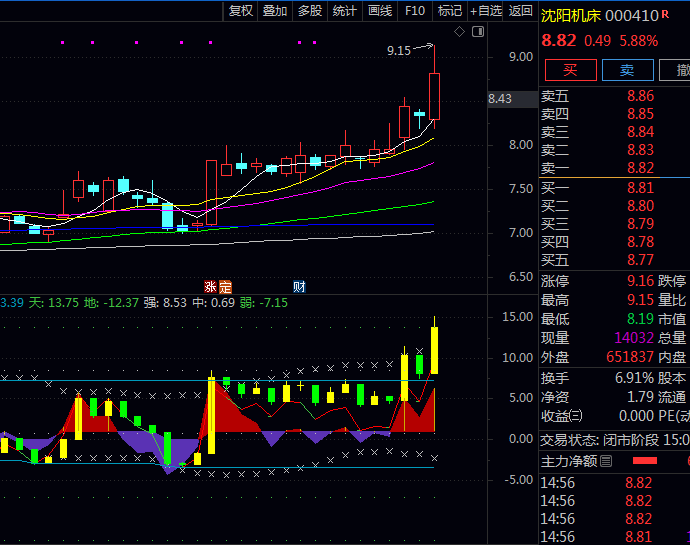Screen dimensions: 690x545
Task: Click the orange 定 marker on chart
Action: click(x=225, y=286)
